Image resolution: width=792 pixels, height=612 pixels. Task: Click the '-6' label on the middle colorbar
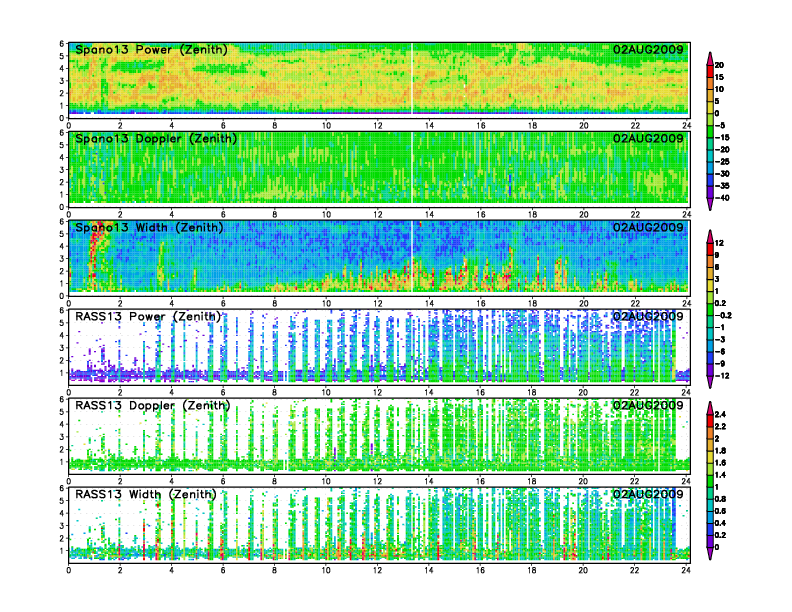(x=720, y=351)
